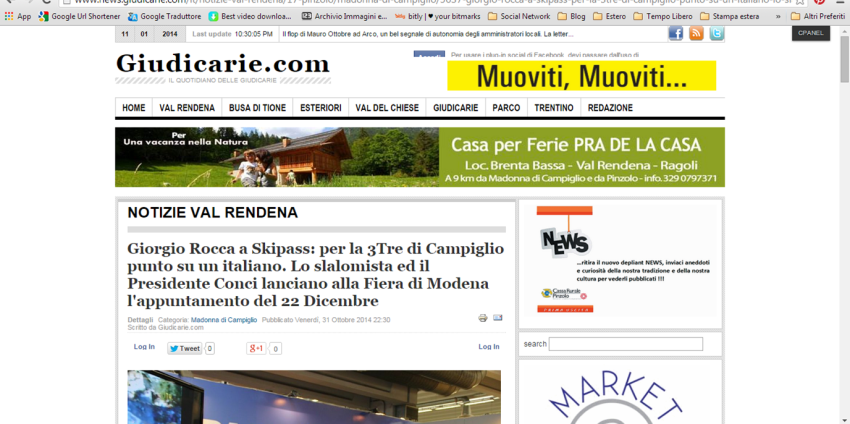This screenshot has width=850, height=424.
Task: Open REDAZIONE menu item
Action: click(610, 108)
